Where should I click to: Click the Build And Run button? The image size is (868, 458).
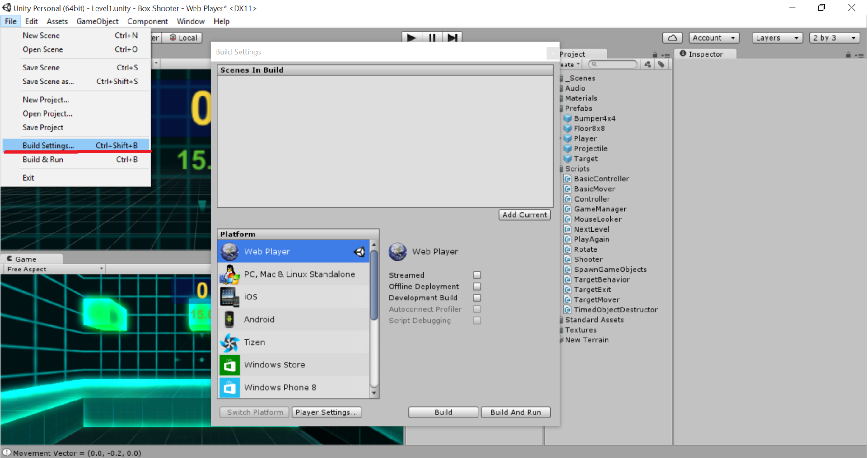pyautogui.click(x=516, y=412)
